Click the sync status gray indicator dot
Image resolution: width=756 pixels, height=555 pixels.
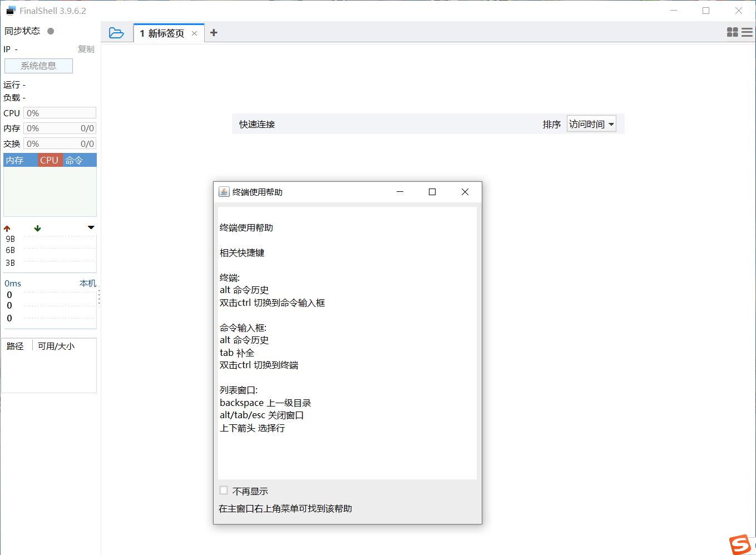click(51, 31)
